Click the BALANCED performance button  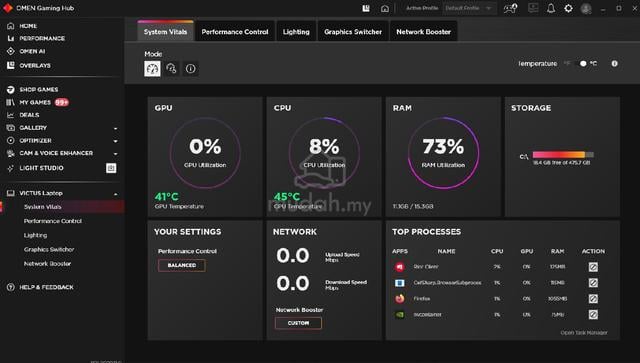(182, 265)
